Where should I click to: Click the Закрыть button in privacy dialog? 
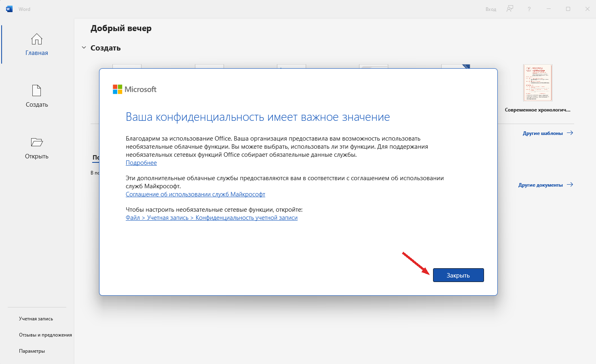pyautogui.click(x=458, y=275)
